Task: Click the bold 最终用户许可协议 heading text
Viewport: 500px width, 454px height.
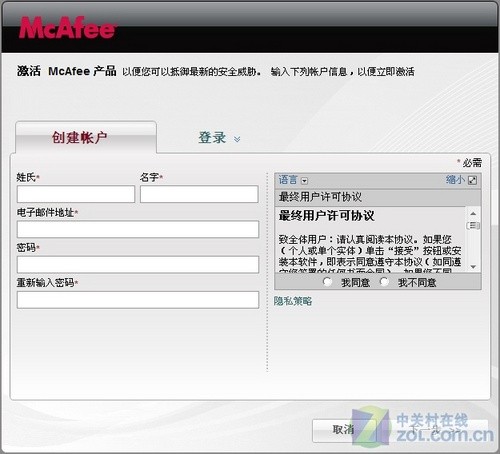Action: (x=327, y=216)
